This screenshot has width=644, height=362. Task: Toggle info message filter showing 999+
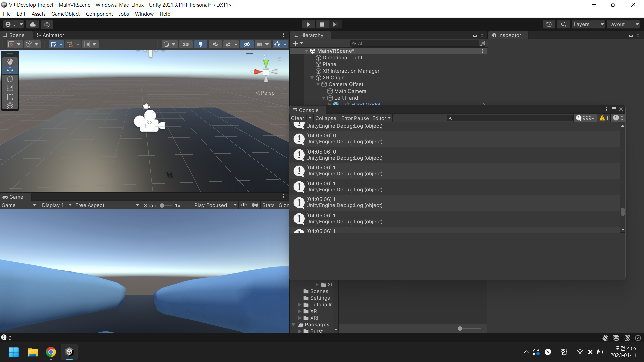click(x=585, y=118)
